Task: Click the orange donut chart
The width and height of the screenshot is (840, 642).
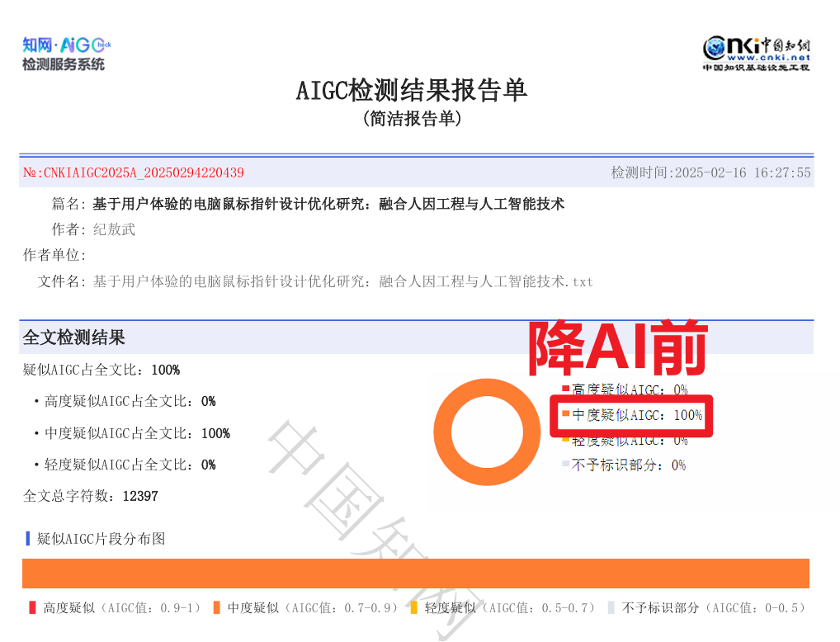Action: click(x=487, y=431)
